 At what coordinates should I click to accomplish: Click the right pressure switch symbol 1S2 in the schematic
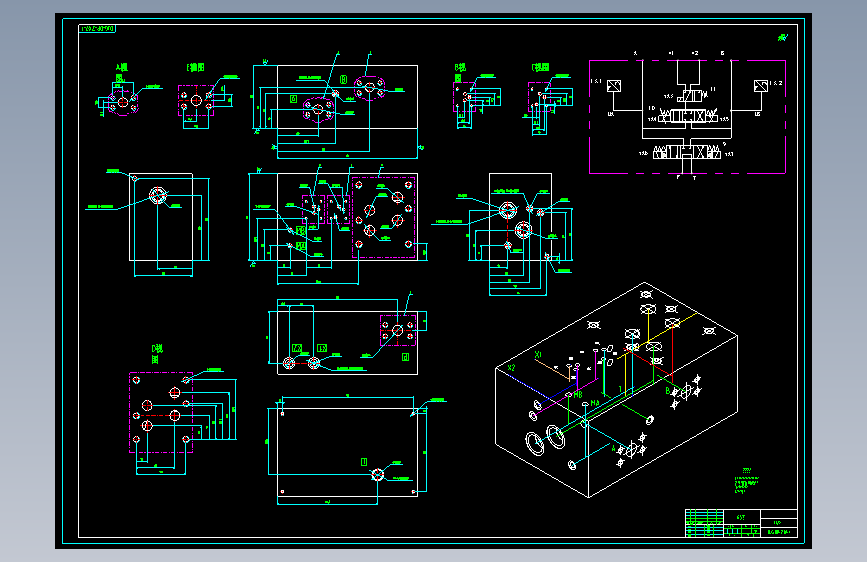click(x=761, y=86)
